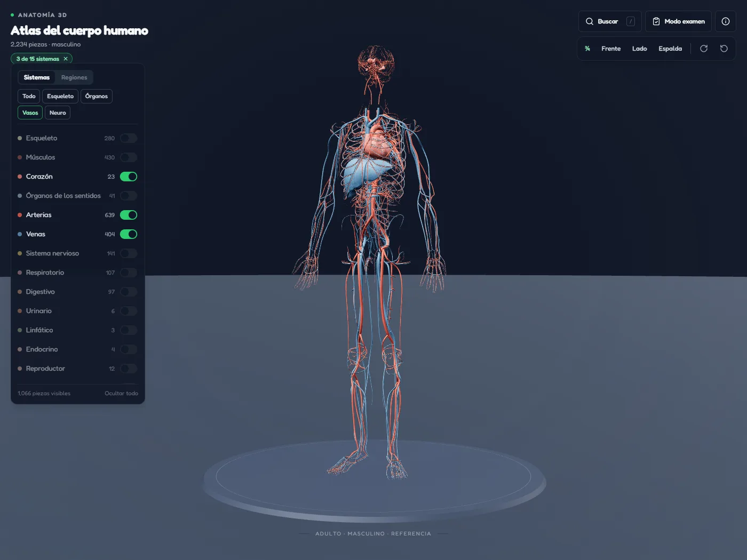Enable the Respiratorio toggle
Image resolution: width=747 pixels, height=560 pixels.
coord(129,273)
